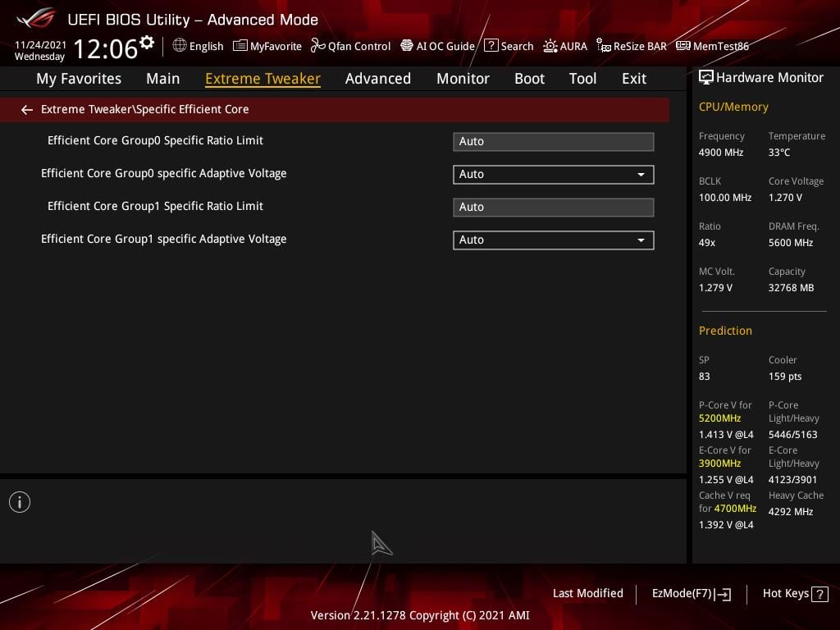Open the Search tool
840x630 pixels.
click(x=509, y=46)
